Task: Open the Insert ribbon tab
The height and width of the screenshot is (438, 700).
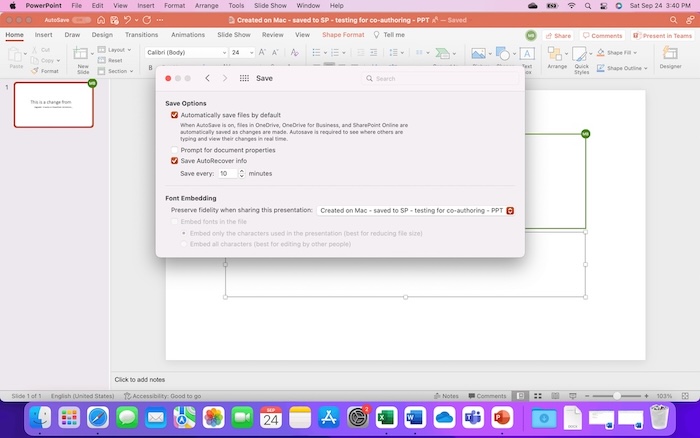Action: (x=43, y=35)
